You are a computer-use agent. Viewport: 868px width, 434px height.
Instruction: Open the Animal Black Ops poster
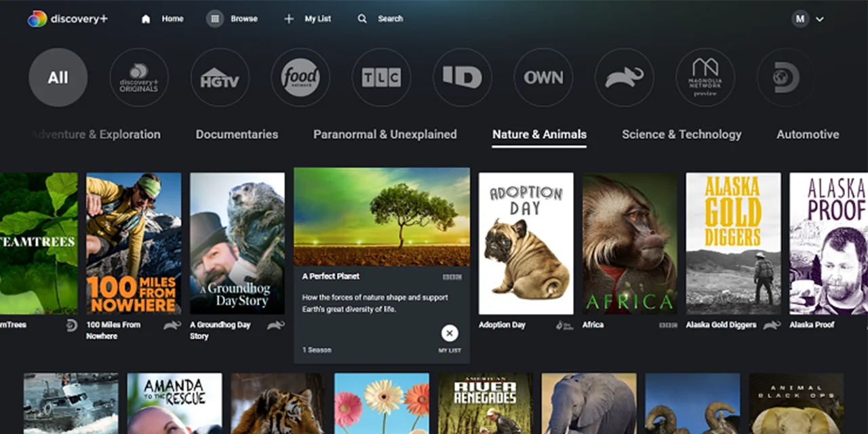click(796, 403)
